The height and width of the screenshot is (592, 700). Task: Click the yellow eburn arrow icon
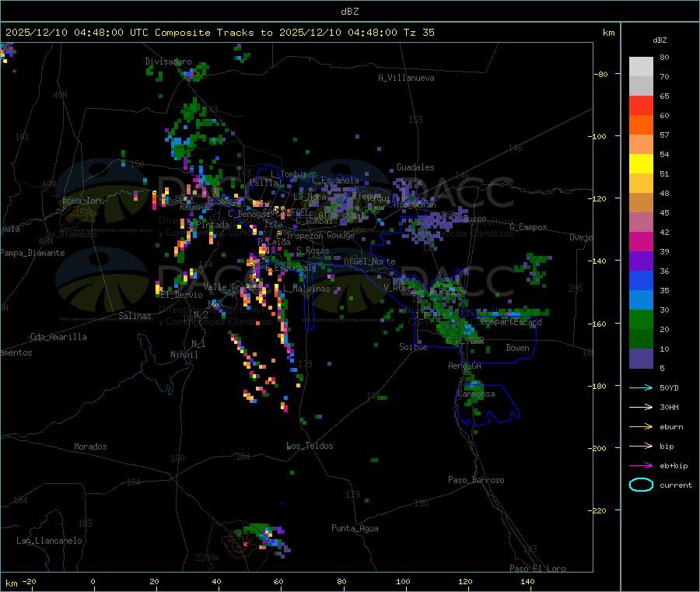point(641,427)
